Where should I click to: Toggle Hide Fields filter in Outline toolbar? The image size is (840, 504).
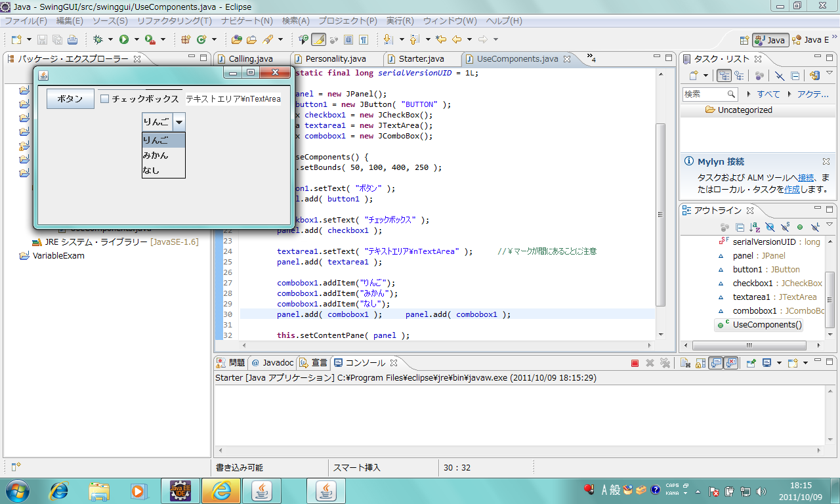(770, 228)
